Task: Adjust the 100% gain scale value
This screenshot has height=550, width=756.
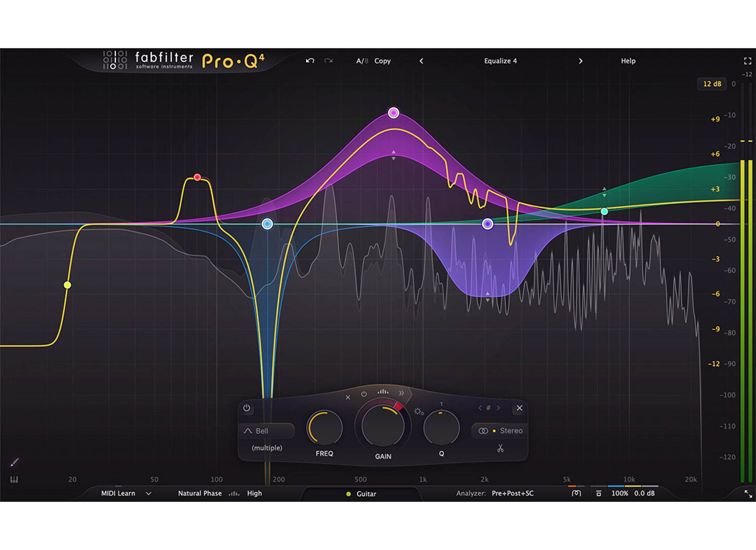Action: tap(619, 493)
